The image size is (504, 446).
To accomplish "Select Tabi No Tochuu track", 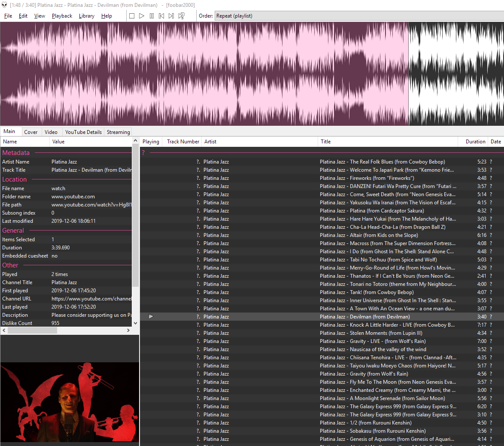I will 322,260.
